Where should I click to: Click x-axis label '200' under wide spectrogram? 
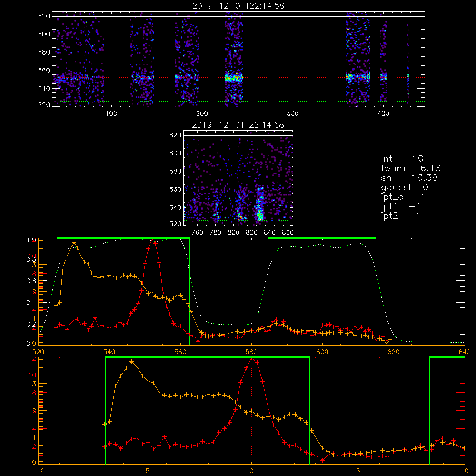click(202, 114)
